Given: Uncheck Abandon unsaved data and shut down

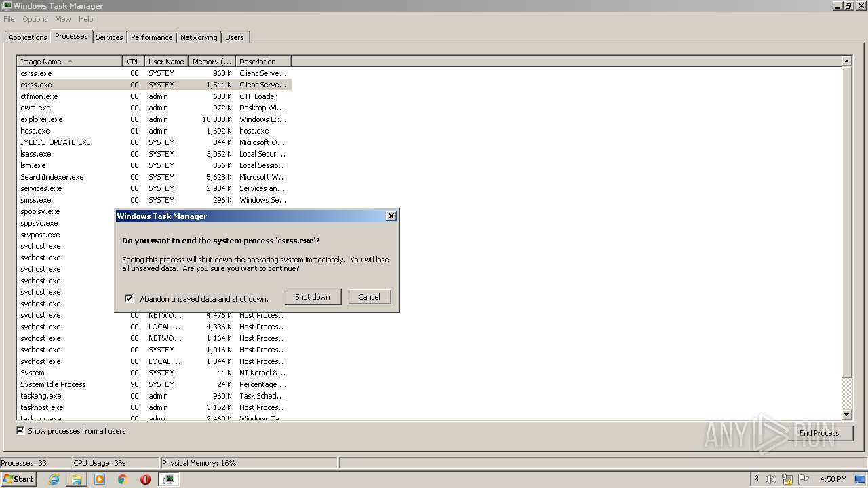Looking at the screenshot, I should click(x=129, y=298).
